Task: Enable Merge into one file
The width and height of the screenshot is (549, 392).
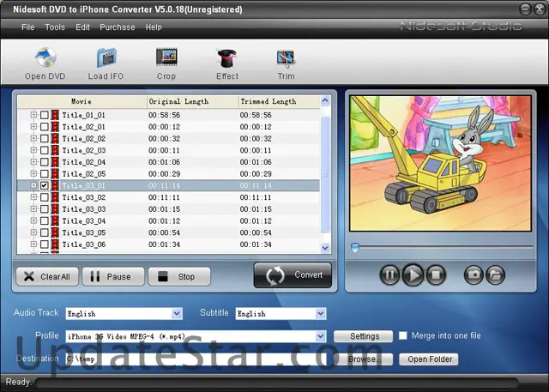Action: (404, 336)
